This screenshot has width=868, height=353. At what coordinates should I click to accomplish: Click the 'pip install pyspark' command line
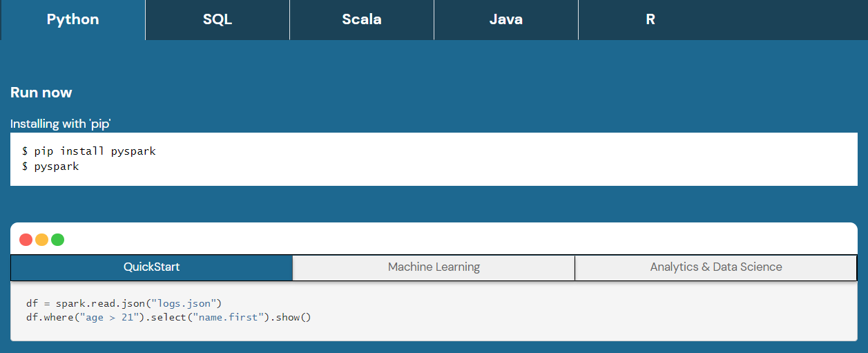coord(89,151)
